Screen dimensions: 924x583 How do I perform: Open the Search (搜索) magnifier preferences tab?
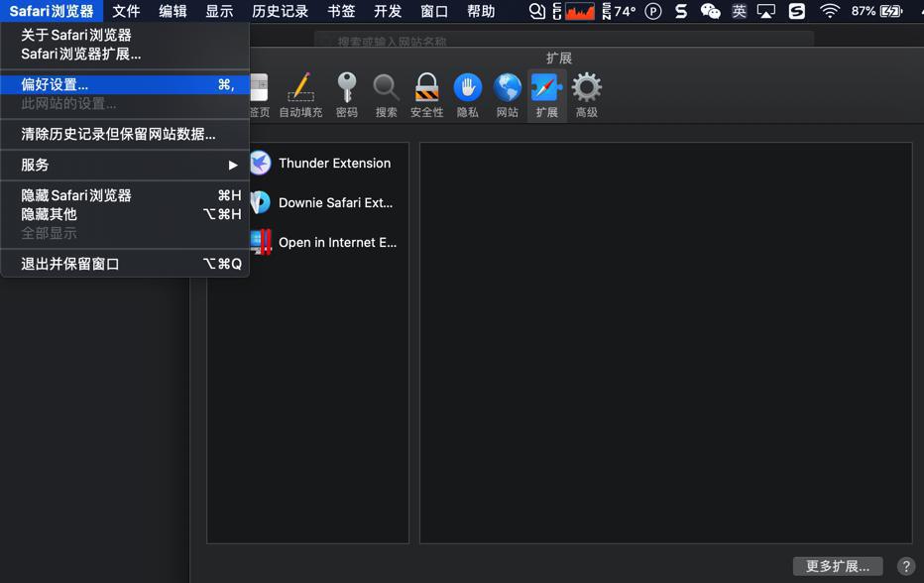point(386,95)
